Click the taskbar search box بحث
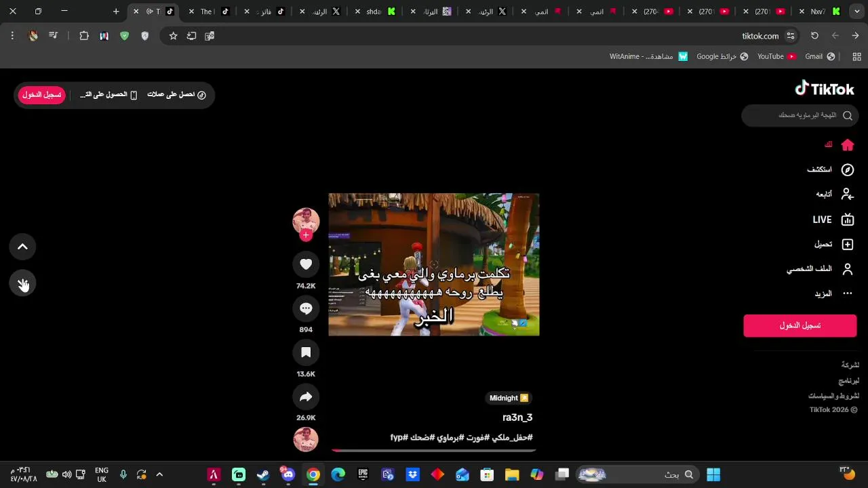This screenshot has height=488, width=868. (637, 474)
